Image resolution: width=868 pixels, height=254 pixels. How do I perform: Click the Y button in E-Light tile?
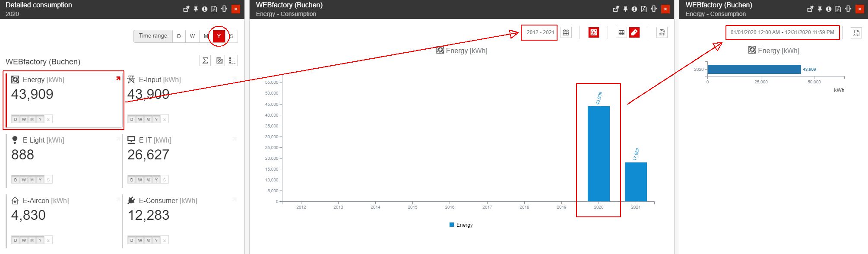tap(40, 180)
